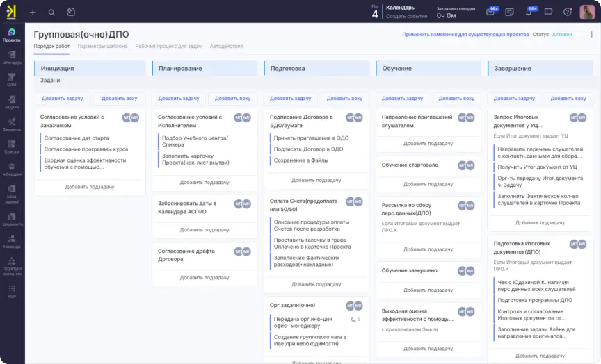Switch to the Автодействия tab
Image resolution: width=601 pixels, height=364 pixels.
[226, 46]
